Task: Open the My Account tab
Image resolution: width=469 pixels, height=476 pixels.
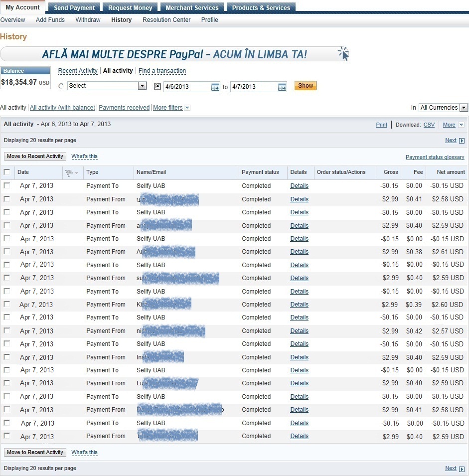Action: tap(22, 7)
